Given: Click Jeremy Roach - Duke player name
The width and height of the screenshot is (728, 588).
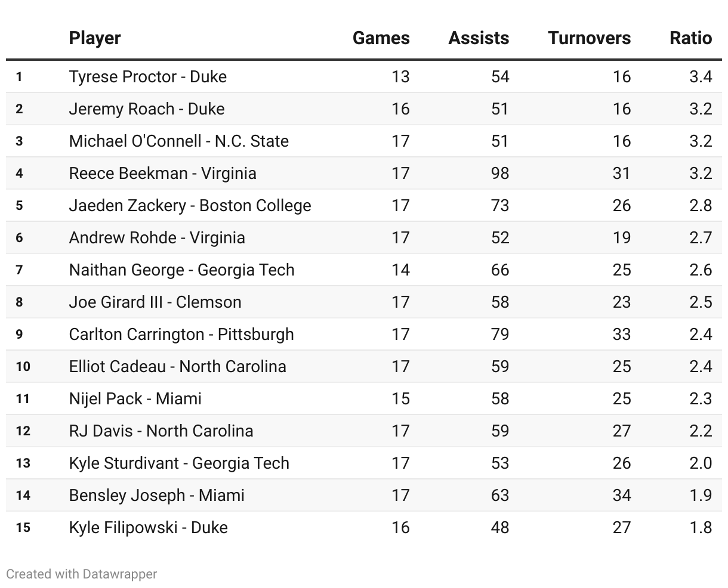Looking at the screenshot, I should click(147, 109).
